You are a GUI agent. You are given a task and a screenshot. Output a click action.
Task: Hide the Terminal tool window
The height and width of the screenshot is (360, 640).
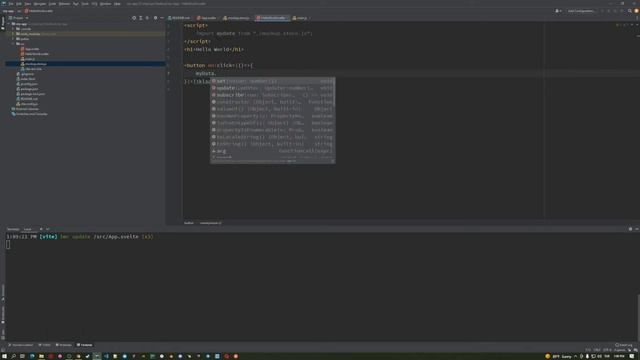click(x=636, y=229)
